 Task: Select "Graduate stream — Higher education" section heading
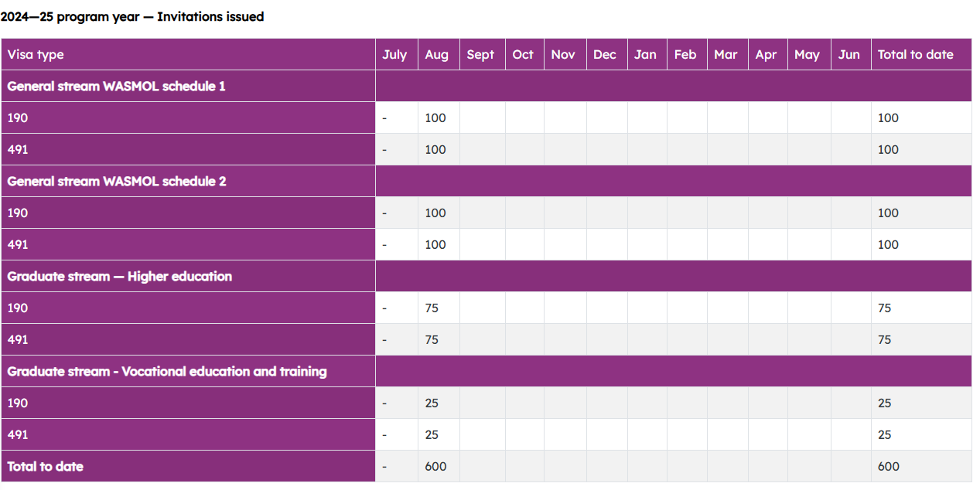pyautogui.click(x=120, y=277)
